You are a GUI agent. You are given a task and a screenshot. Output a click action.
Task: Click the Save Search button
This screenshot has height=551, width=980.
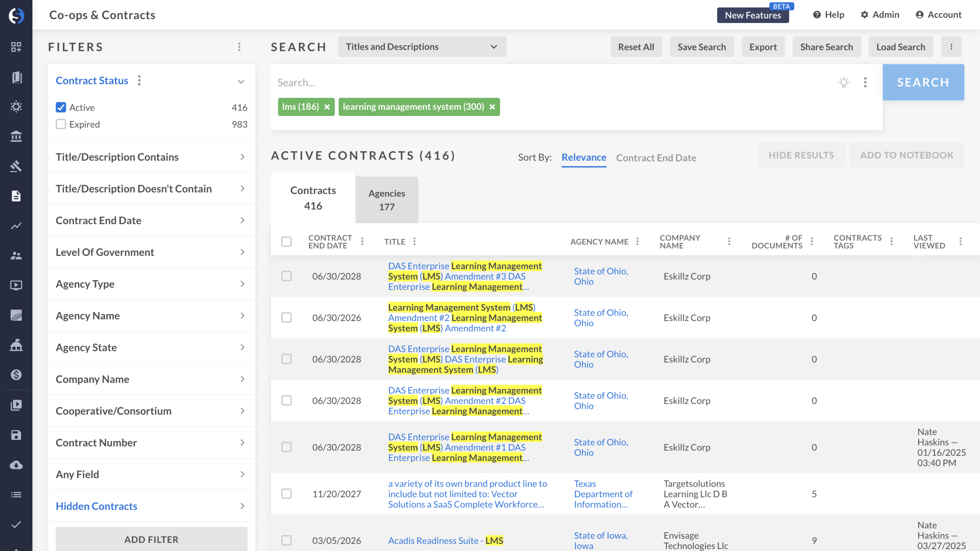click(x=701, y=47)
